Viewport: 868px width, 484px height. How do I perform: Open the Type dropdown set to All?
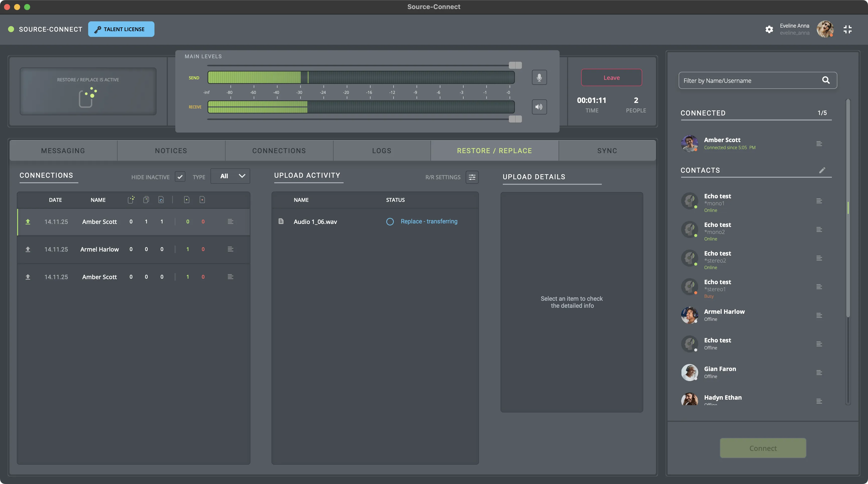click(230, 176)
